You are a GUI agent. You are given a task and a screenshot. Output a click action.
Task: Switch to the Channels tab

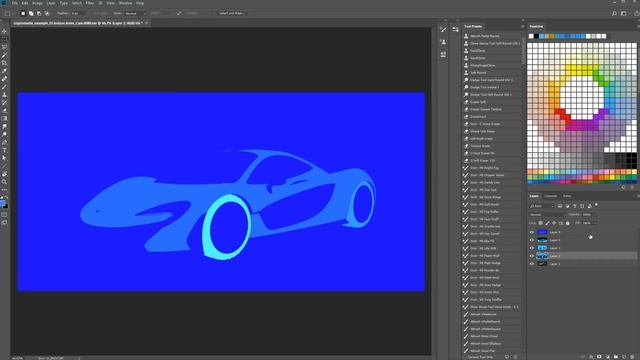tap(551, 196)
